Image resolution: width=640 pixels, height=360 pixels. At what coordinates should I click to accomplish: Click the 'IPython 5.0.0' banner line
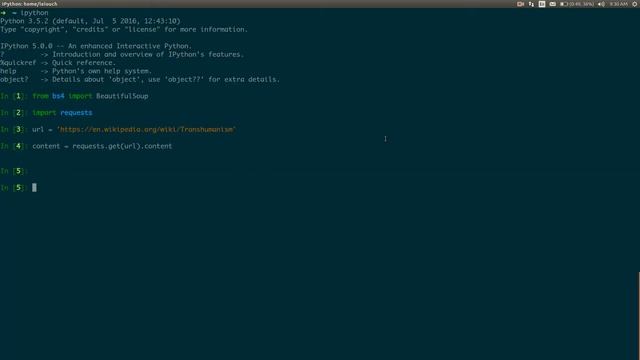[x=96, y=46]
